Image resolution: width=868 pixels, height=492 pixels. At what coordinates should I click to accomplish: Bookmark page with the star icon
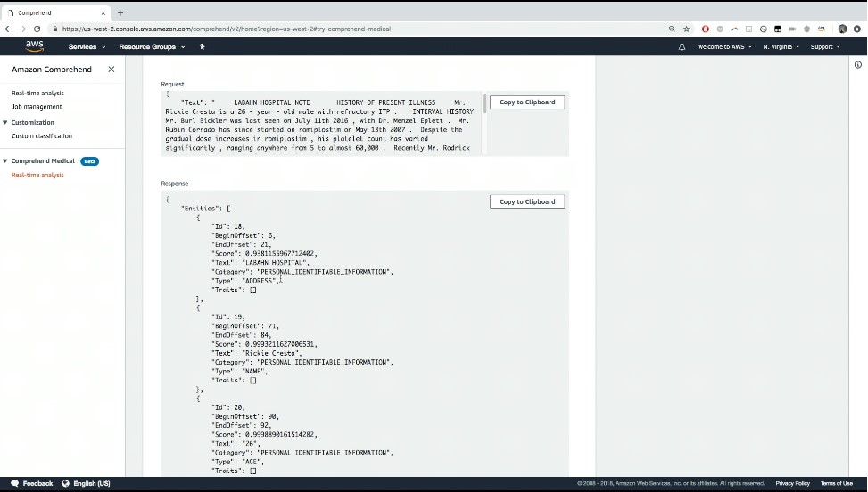pyautogui.click(x=686, y=29)
